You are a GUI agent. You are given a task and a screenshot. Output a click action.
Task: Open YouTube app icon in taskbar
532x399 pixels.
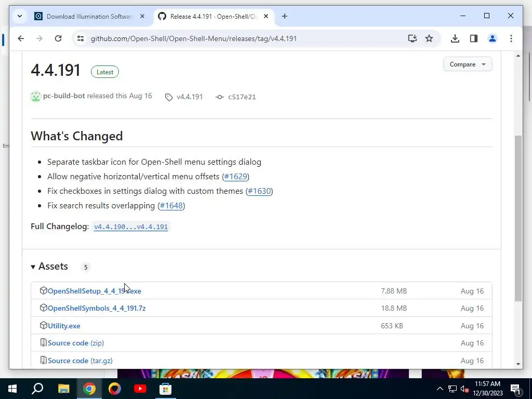tap(140, 389)
